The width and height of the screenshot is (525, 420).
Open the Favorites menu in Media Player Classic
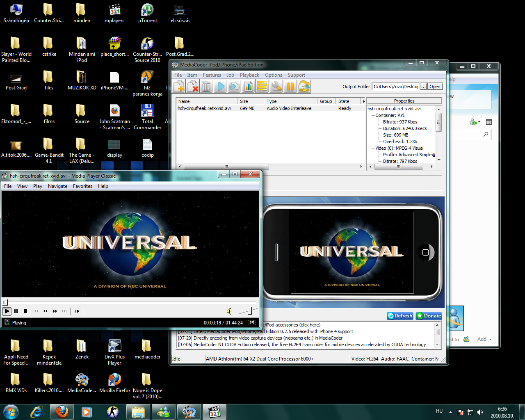point(82,186)
